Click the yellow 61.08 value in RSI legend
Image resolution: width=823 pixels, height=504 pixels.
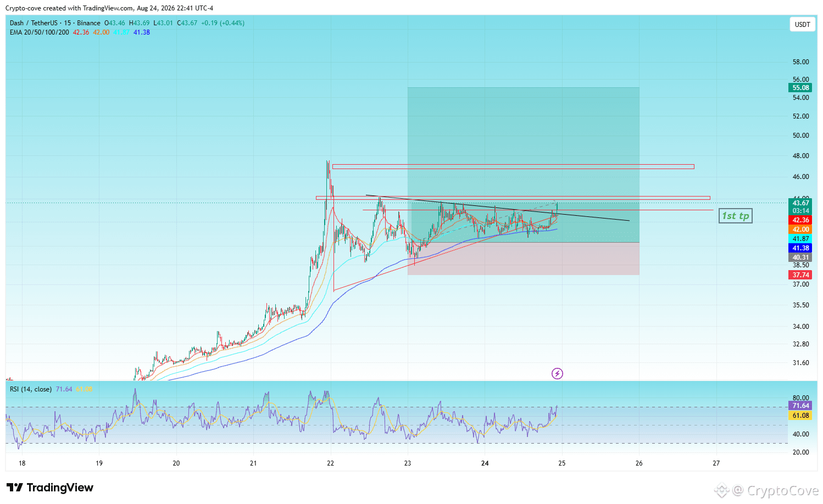point(84,389)
